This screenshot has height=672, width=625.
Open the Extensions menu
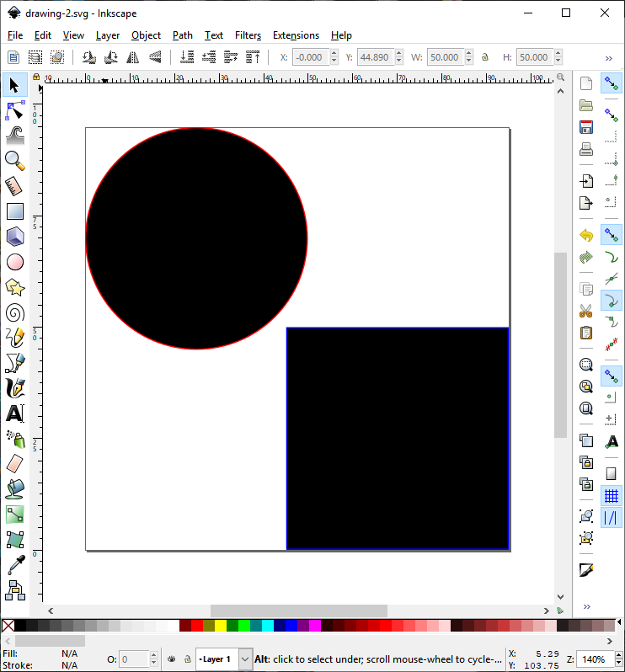point(296,35)
